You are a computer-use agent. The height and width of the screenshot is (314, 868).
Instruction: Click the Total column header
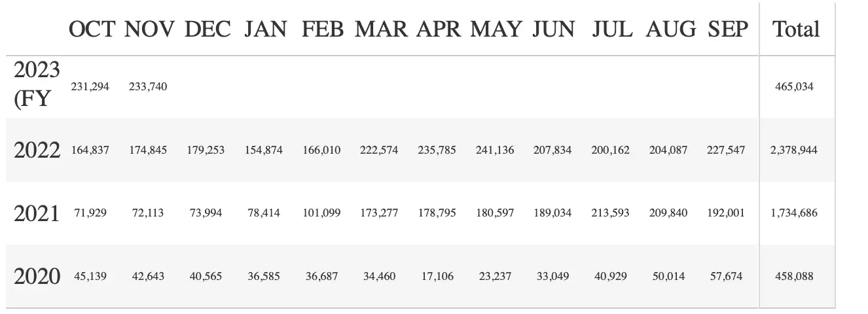tap(796, 29)
